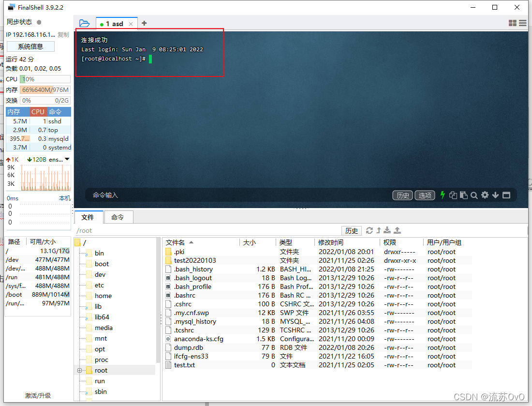
Task: Click the upload file icon
Action: click(397, 230)
